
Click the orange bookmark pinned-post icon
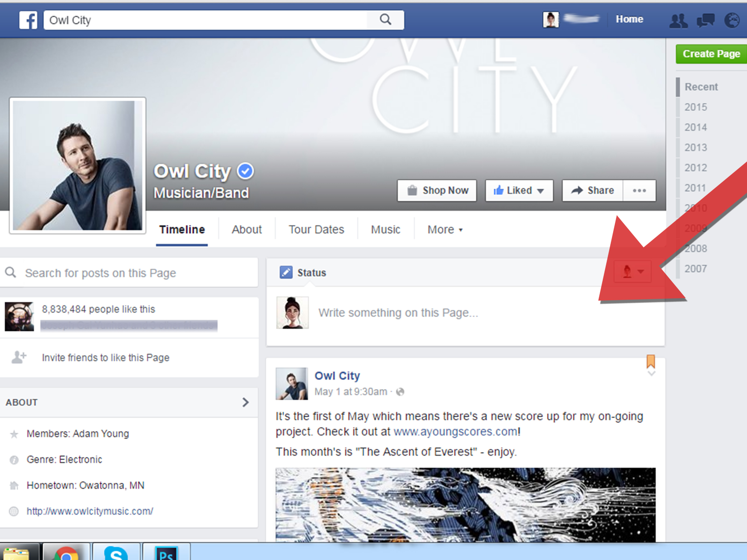click(651, 361)
